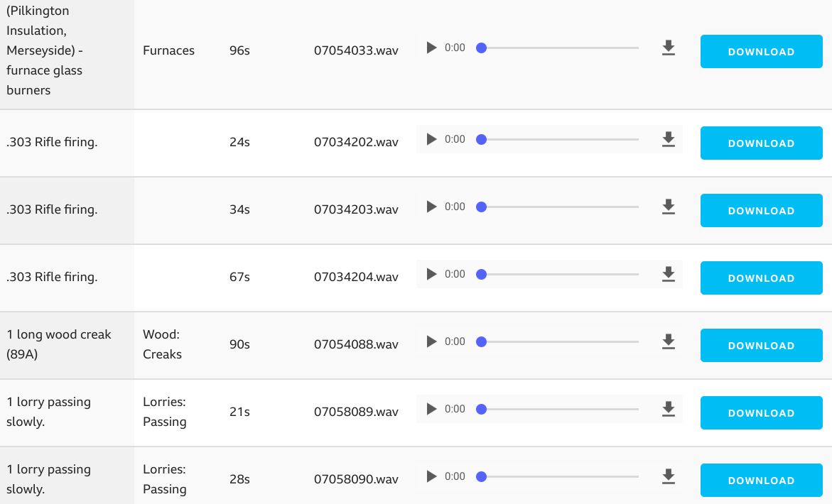Screen dimensions: 832x504
Task: Play the 24s .303 Rifle firing clip
Action: tap(431, 139)
